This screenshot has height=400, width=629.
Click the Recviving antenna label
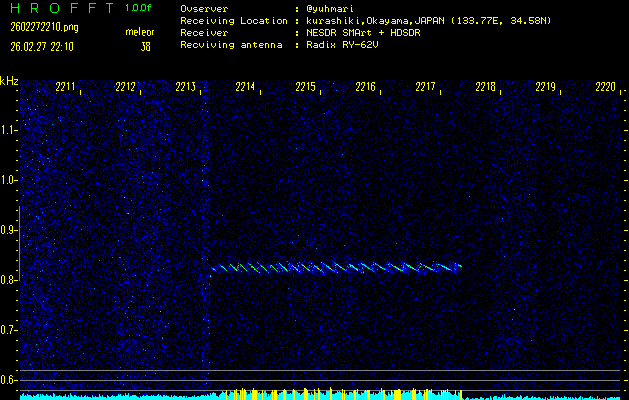tap(231, 45)
